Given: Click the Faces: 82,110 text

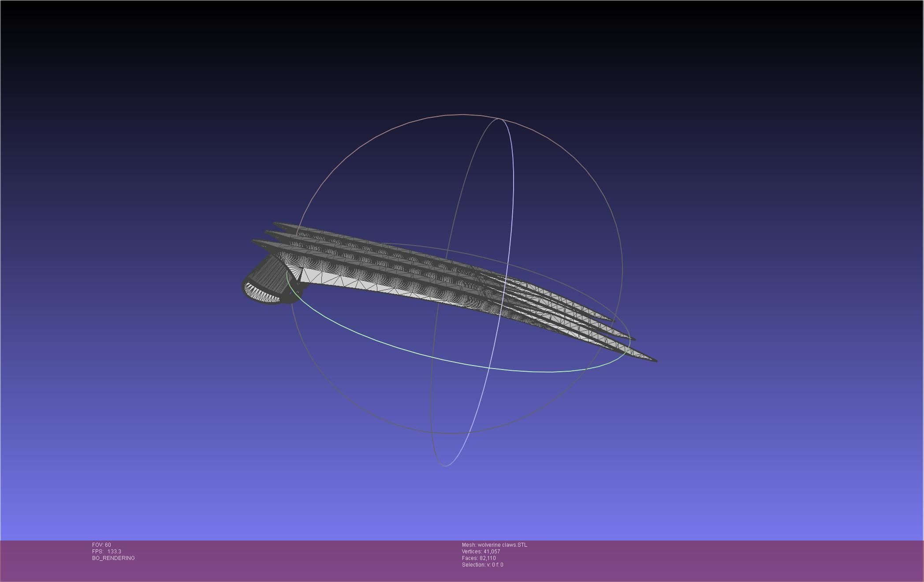Looking at the screenshot, I should 479,558.
